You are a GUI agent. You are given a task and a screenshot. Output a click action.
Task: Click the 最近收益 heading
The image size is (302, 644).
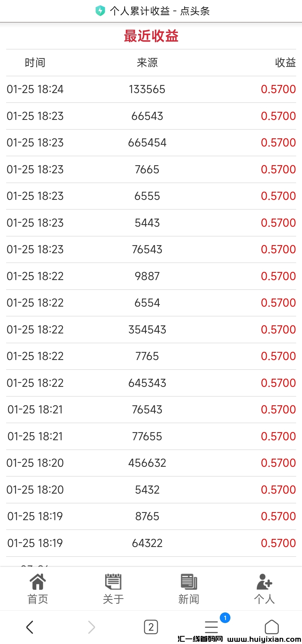pos(151,36)
